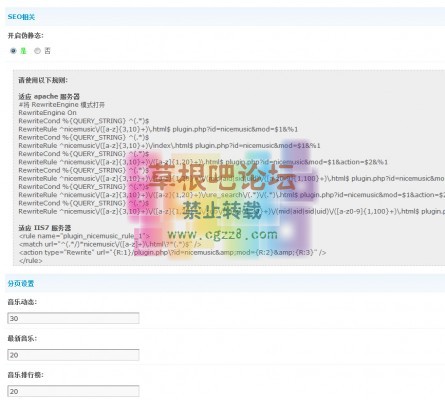The image size is (445, 400).
Task: Click the 最新音乐 input field showing 20
Action: (73, 355)
